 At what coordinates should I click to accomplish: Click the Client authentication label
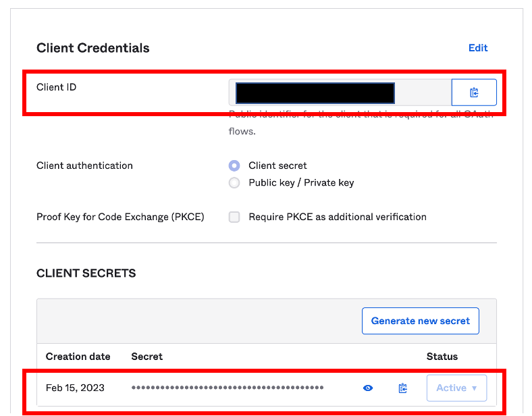(84, 165)
